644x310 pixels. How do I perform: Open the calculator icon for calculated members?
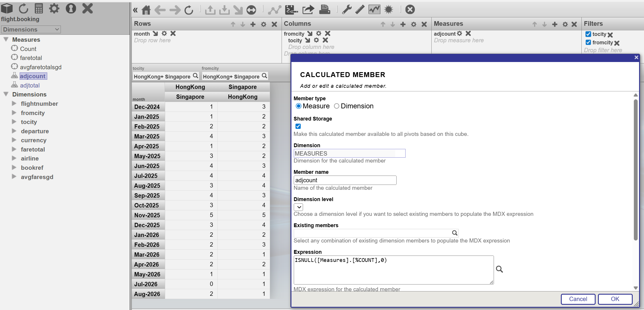[x=39, y=9]
